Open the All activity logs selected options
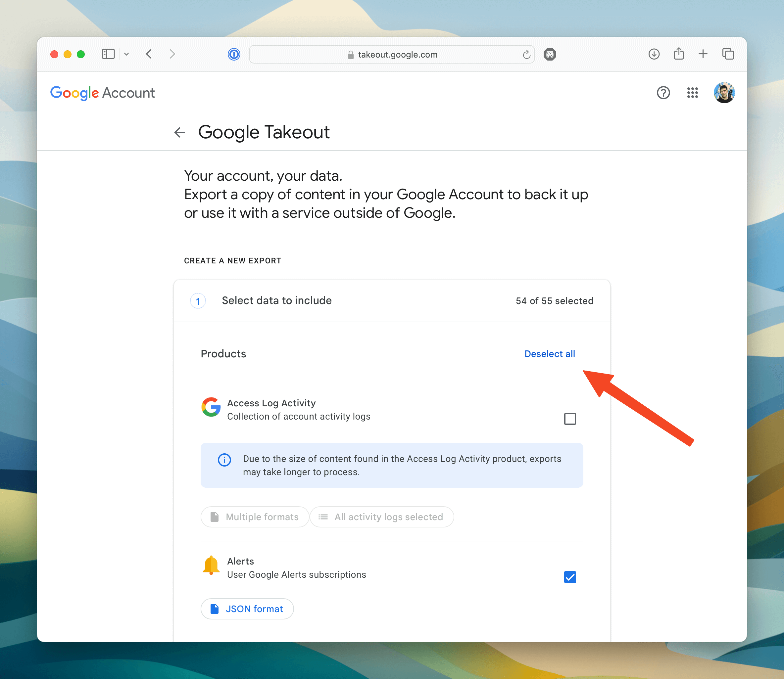784x679 pixels. (x=381, y=517)
